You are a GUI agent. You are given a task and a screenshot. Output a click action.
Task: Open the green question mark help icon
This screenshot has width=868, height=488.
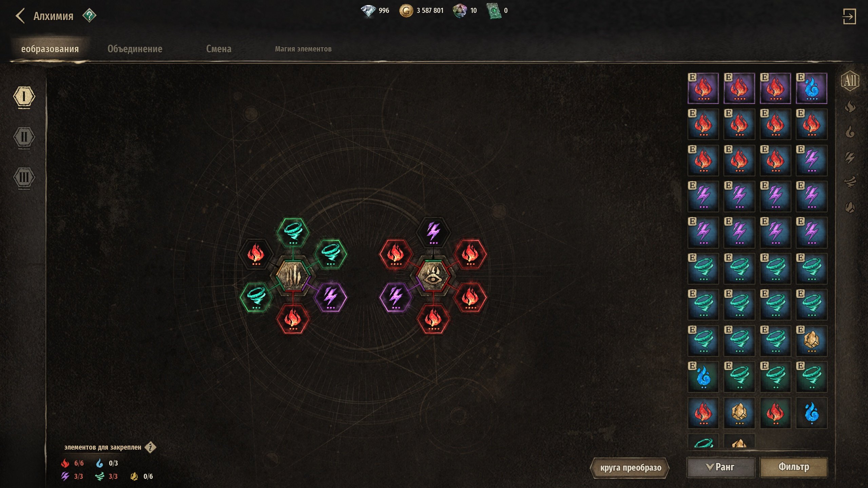pos(89,16)
